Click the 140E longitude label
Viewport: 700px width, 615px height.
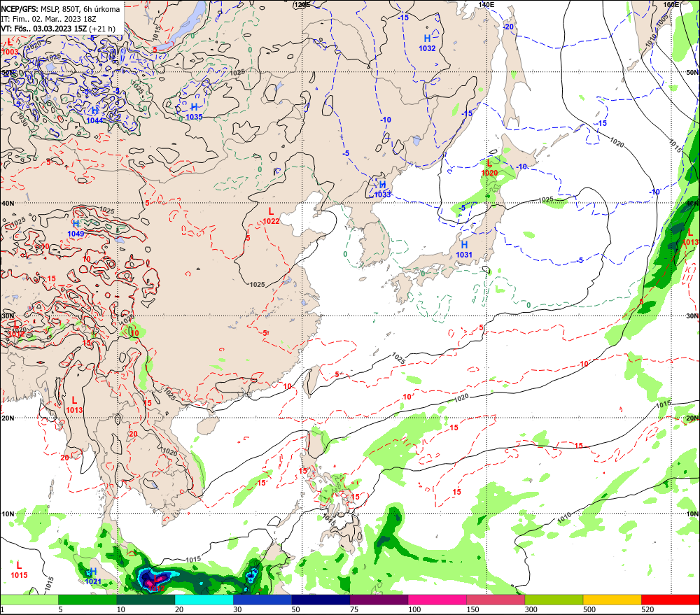(x=486, y=4)
